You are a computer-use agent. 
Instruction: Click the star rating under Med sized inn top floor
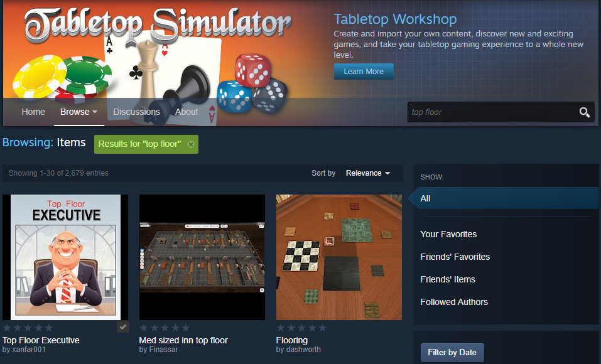tap(165, 328)
